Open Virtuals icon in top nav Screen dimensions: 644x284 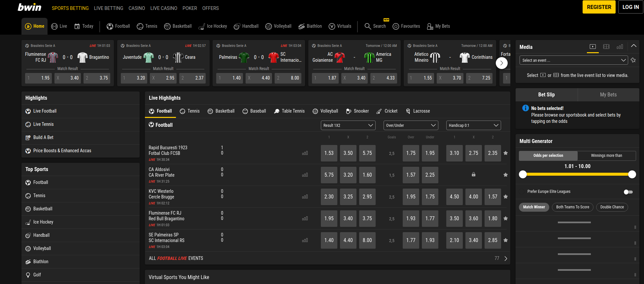(x=332, y=26)
